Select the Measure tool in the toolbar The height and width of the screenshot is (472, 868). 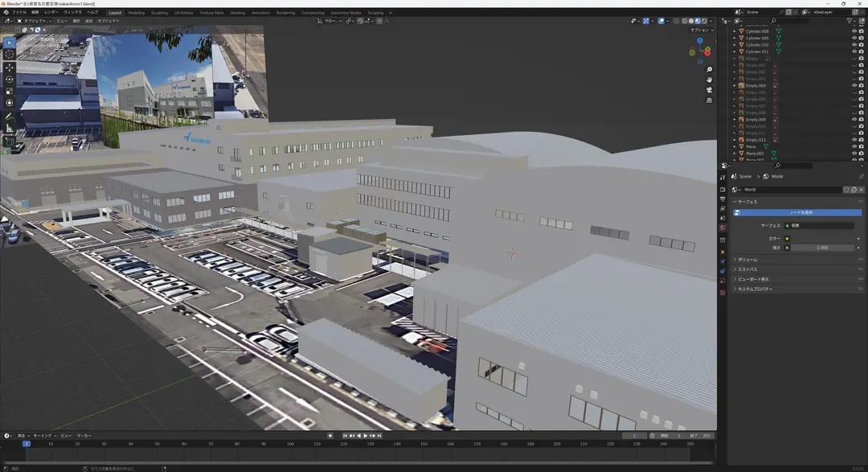click(x=10, y=129)
